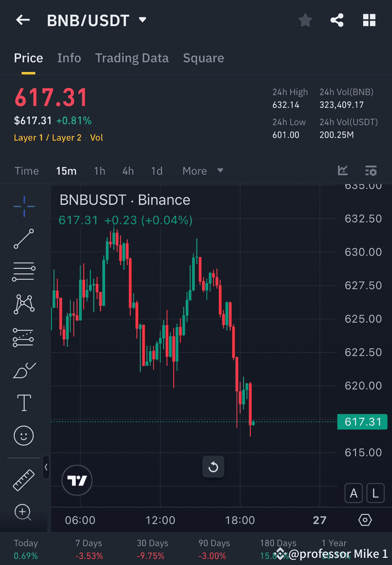Reload the chart with the refresh button
The height and width of the screenshot is (565, 392).
pyautogui.click(x=213, y=467)
